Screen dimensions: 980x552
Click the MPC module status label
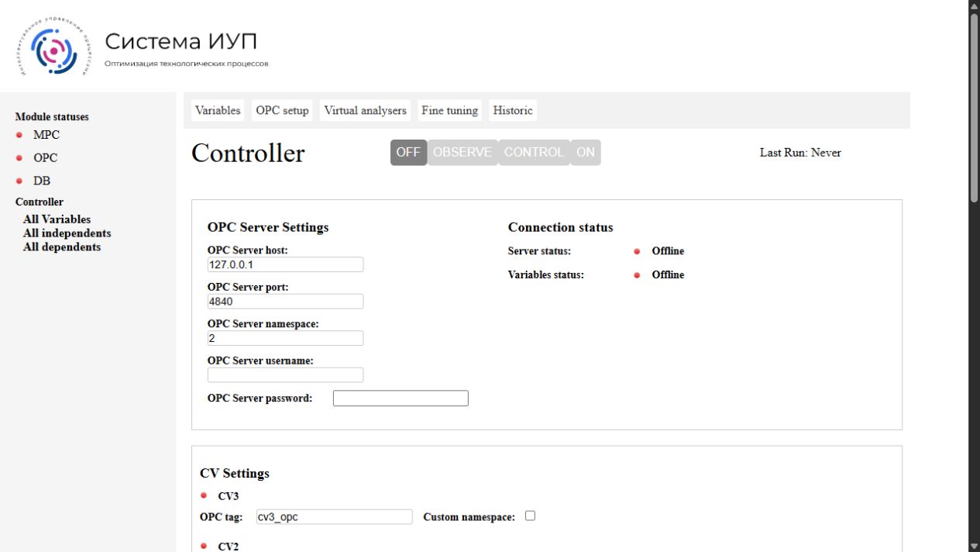click(46, 135)
